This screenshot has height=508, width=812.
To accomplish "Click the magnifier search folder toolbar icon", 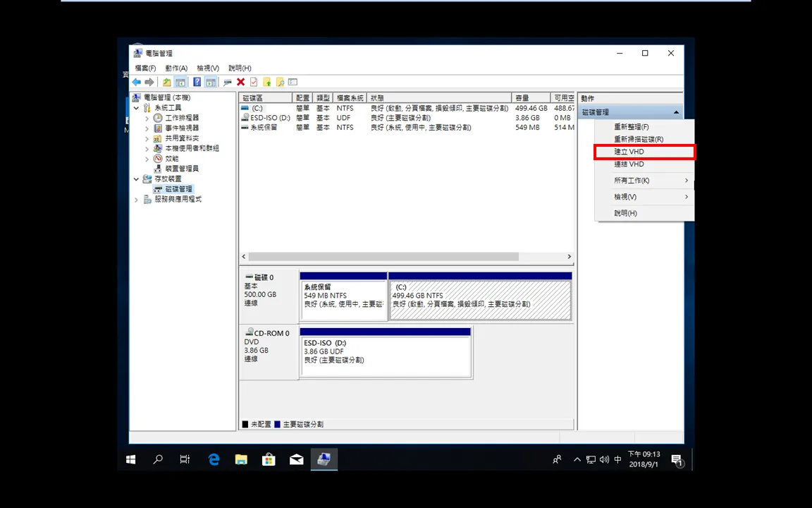I will coord(280,82).
